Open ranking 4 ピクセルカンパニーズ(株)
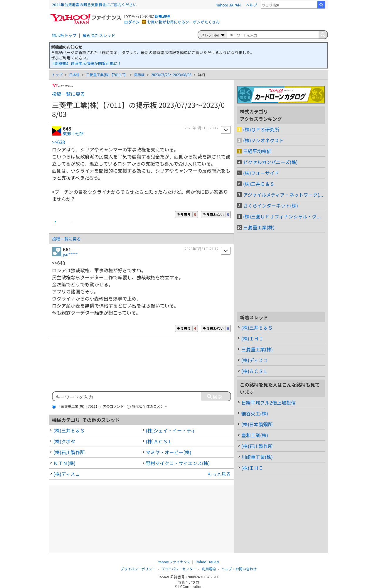This screenshot has height=588, width=377. [270, 162]
